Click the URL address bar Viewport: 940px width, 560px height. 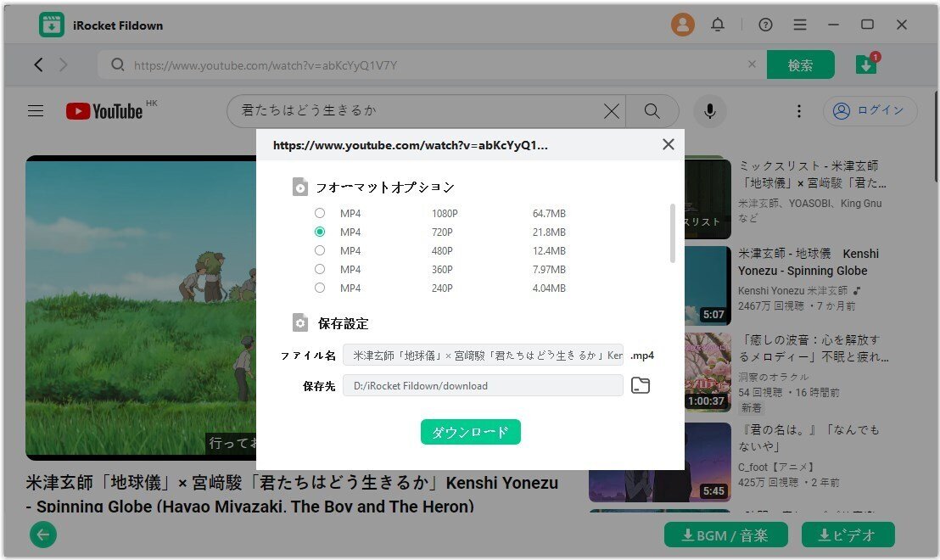pyautogui.click(x=432, y=64)
